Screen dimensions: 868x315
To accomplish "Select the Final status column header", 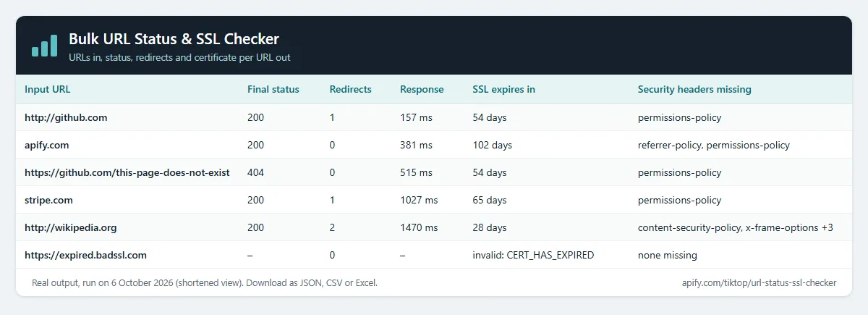I will coord(273,90).
